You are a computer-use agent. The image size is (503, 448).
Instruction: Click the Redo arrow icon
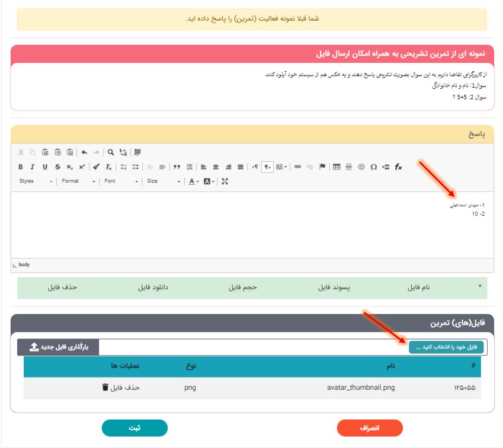pos(96,152)
